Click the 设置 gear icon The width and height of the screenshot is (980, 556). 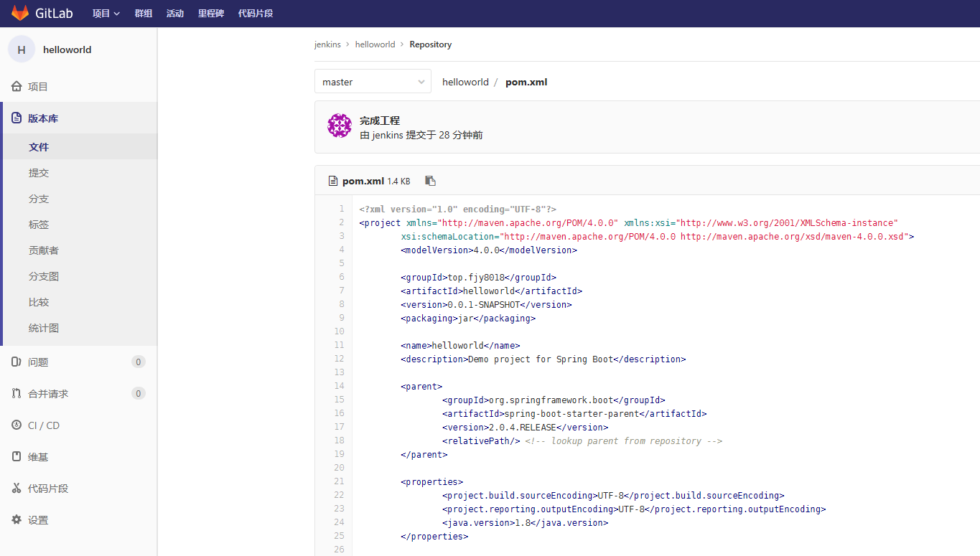coord(17,520)
